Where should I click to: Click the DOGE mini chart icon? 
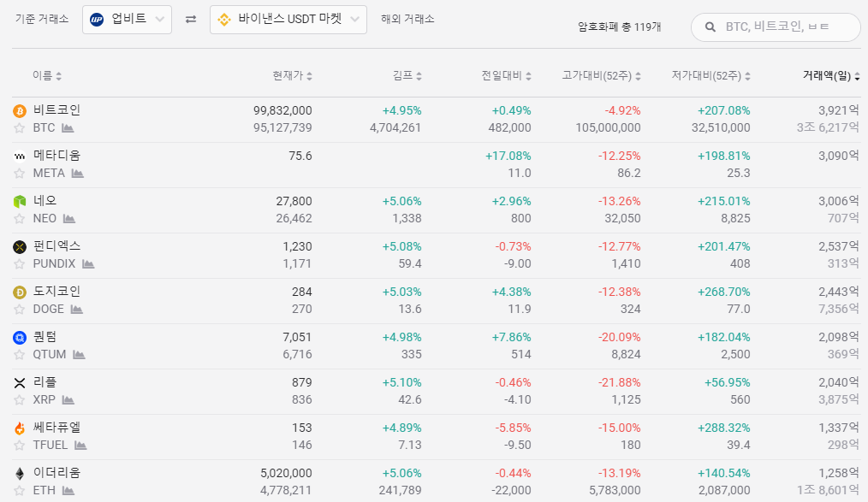tap(77, 310)
